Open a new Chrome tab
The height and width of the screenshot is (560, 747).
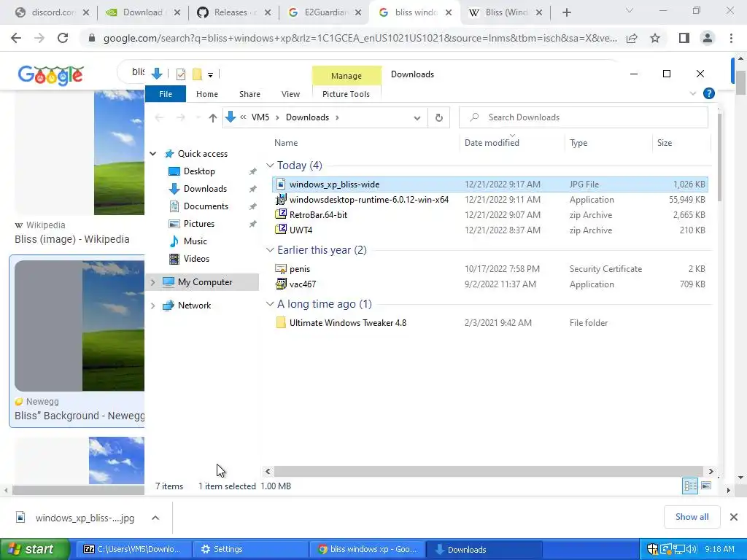566,13
